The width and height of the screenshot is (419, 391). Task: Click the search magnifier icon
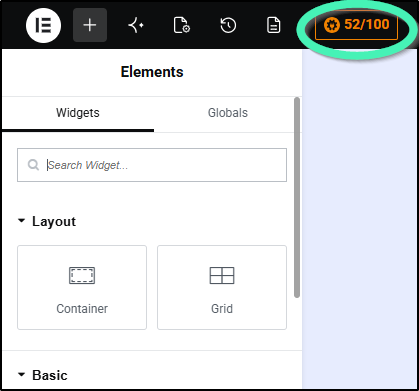[x=33, y=165]
